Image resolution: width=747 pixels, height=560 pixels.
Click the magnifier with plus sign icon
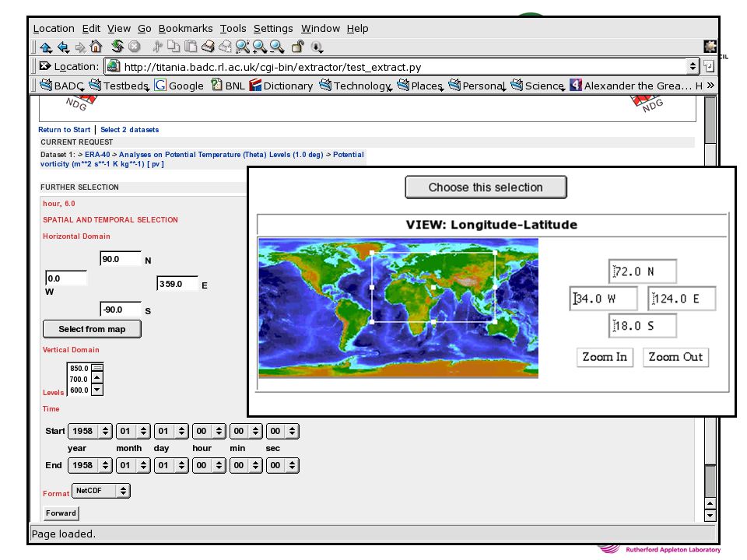pos(260,46)
